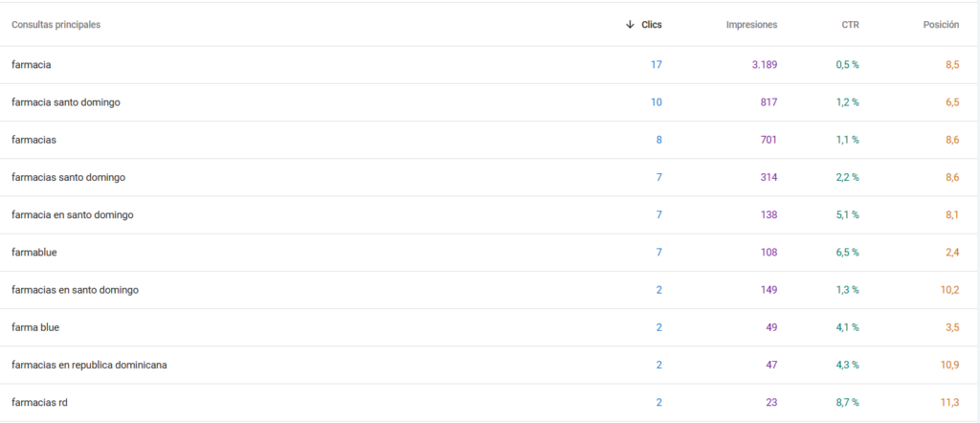Sort by the CTR column header

850,25
